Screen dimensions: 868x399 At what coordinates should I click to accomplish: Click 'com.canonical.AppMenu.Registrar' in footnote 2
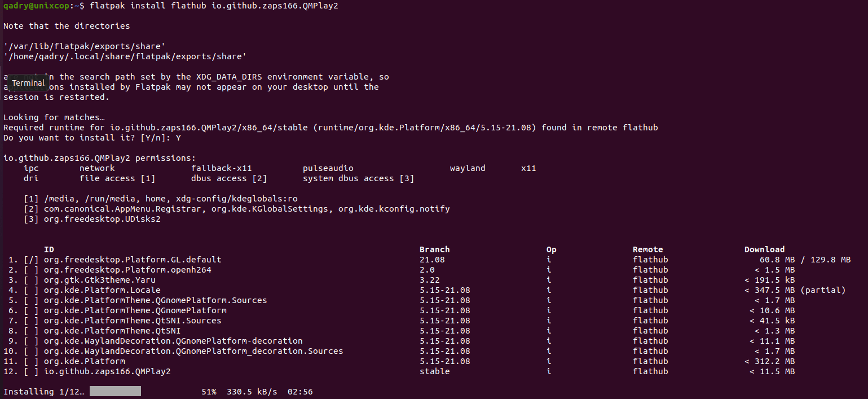click(122, 209)
